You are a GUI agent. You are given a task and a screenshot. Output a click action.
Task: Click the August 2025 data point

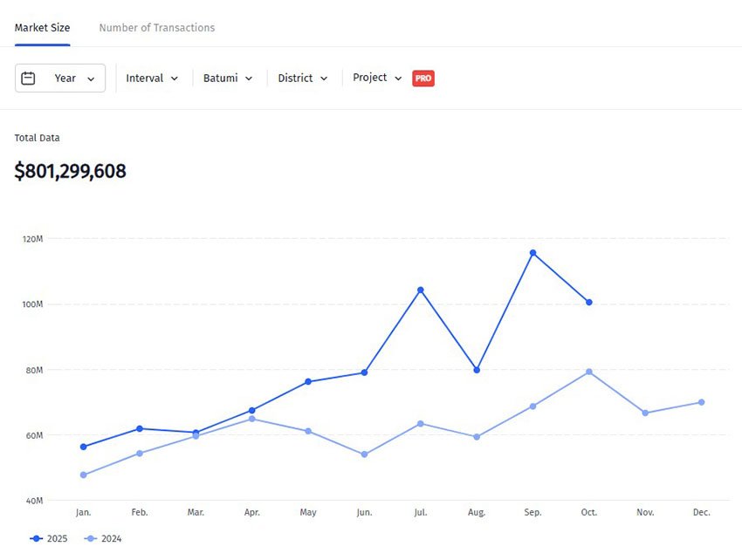(477, 370)
